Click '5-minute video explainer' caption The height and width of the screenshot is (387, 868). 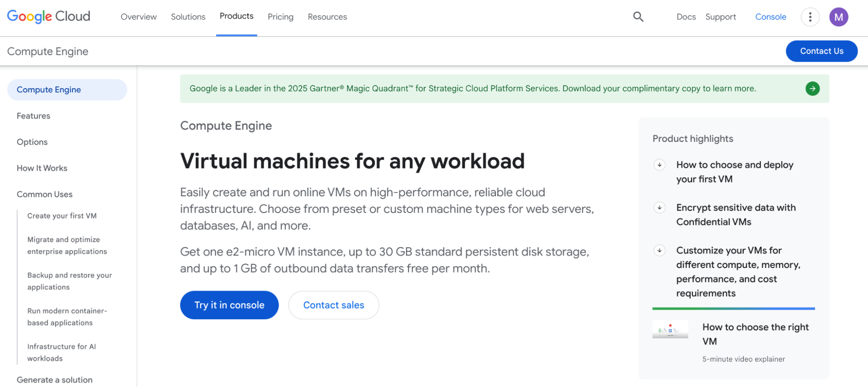[744, 359]
